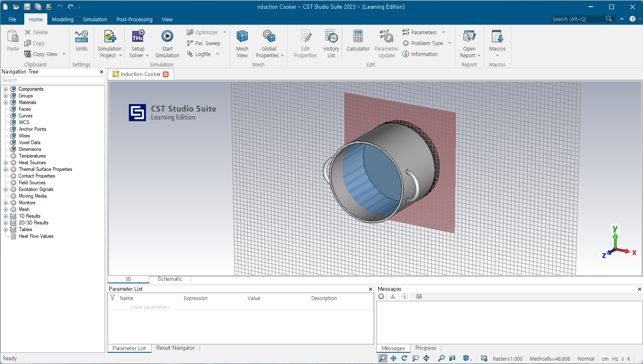
Task: Click the reset view to structure icon
Action: pyautogui.click(x=441, y=358)
